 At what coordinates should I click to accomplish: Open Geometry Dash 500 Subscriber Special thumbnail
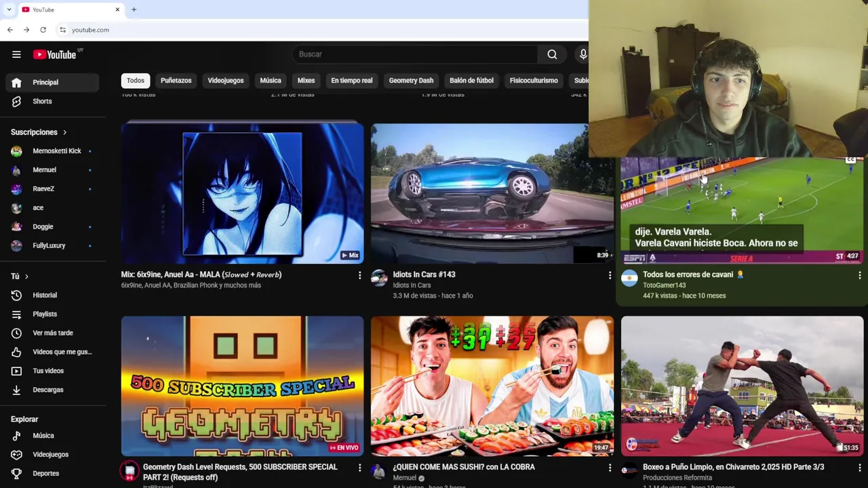point(243,386)
